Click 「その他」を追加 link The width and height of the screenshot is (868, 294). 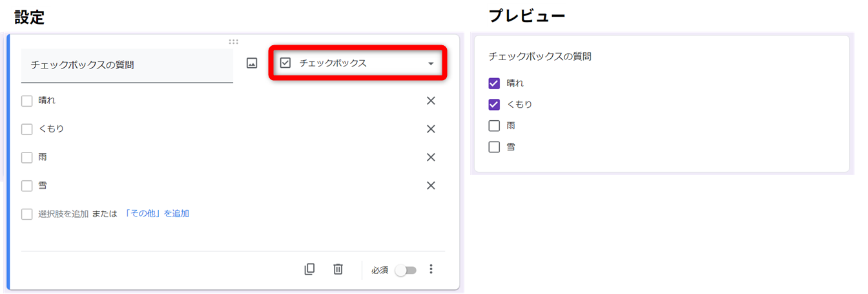pos(156,214)
